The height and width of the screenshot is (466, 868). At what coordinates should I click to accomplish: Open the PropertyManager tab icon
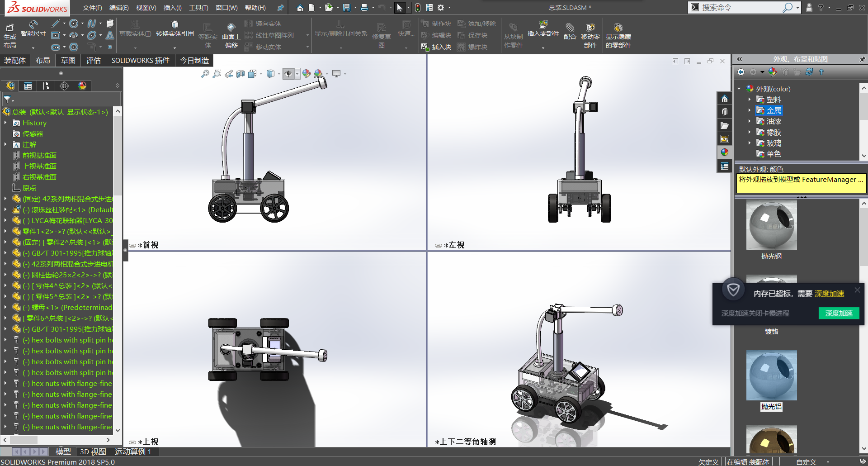point(28,86)
